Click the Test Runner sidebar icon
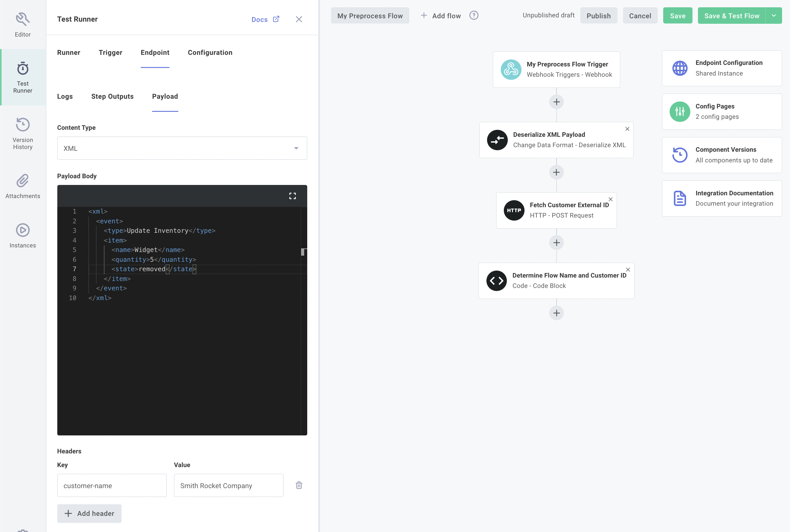The image size is (790, 532). click(x=23, y=78)
